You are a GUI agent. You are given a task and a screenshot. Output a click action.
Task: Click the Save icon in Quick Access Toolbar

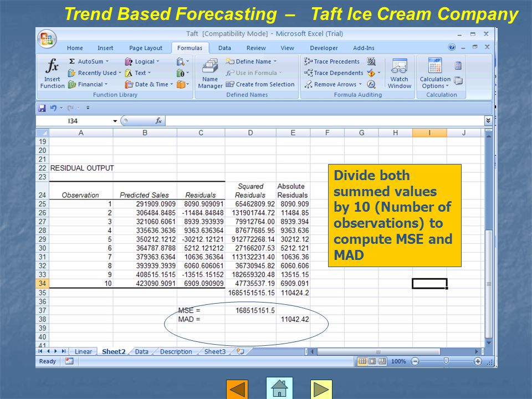tap(42, 108)
